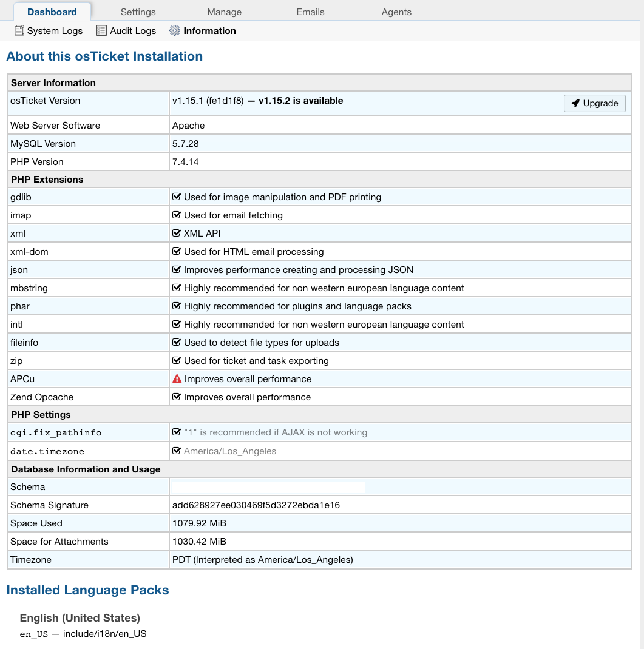
Task: Click the 'Installed Language Packs' heading
Action: click(x=87, y=590)
